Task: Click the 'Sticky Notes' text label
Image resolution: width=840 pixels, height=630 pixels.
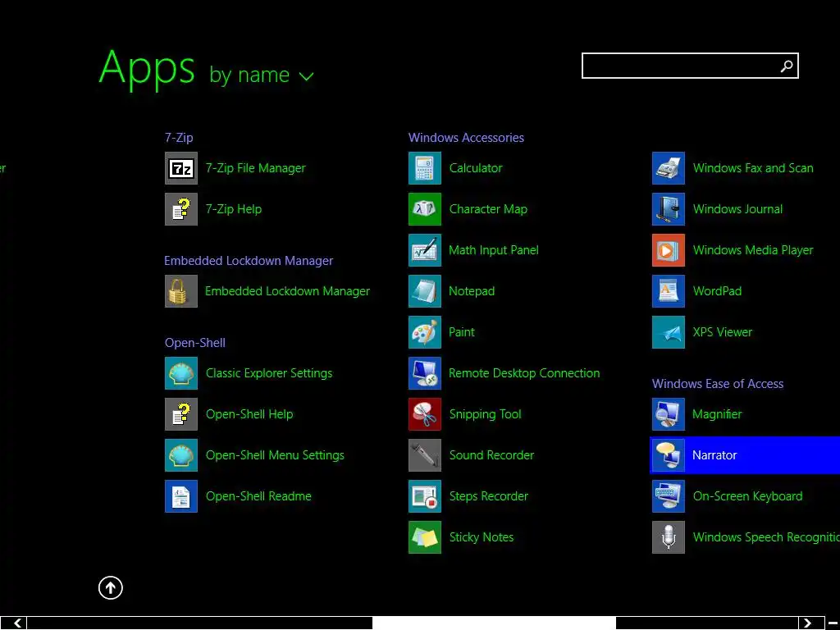Action: tap(481, 537)
